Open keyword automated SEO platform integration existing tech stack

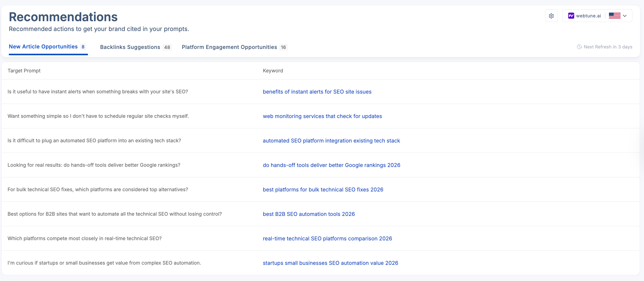coord(331,140)
